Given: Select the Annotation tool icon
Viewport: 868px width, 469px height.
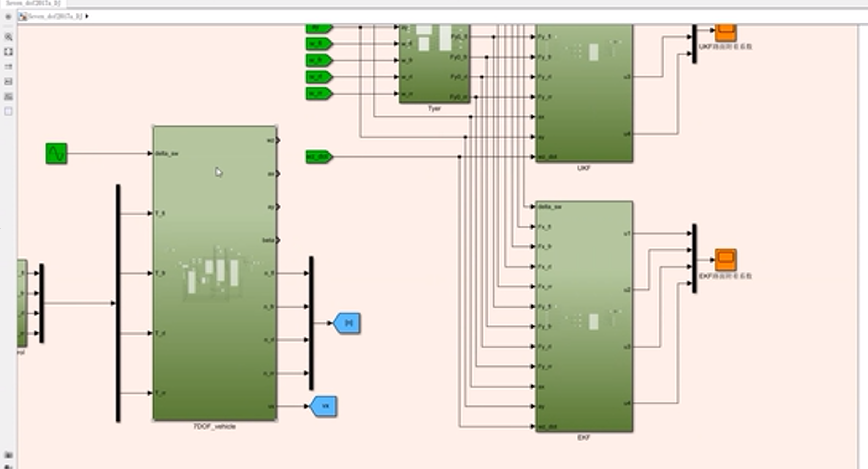Looking at the screenshot, I should click(x=9, y=82).
